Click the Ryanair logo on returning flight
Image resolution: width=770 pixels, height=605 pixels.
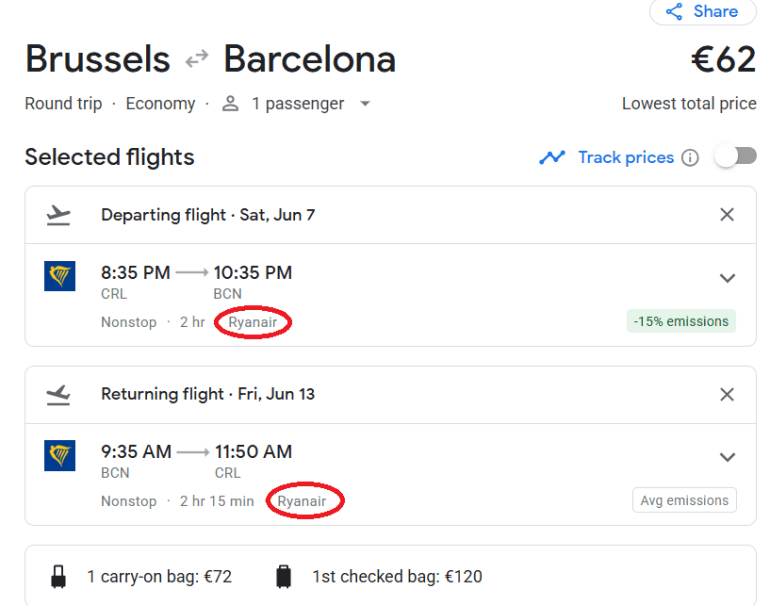coord(60,456)
